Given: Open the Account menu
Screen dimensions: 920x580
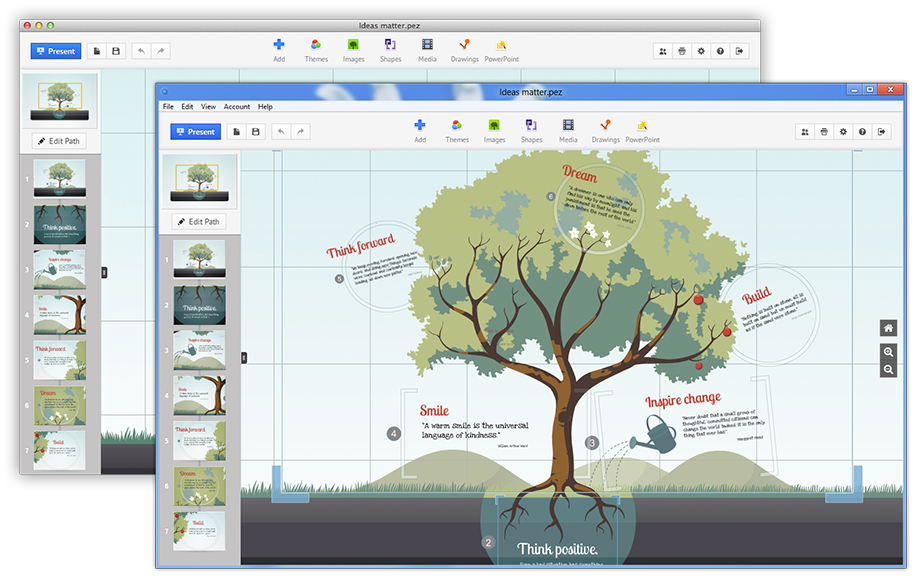Looking at the screenshot, I should pos(237,106).
